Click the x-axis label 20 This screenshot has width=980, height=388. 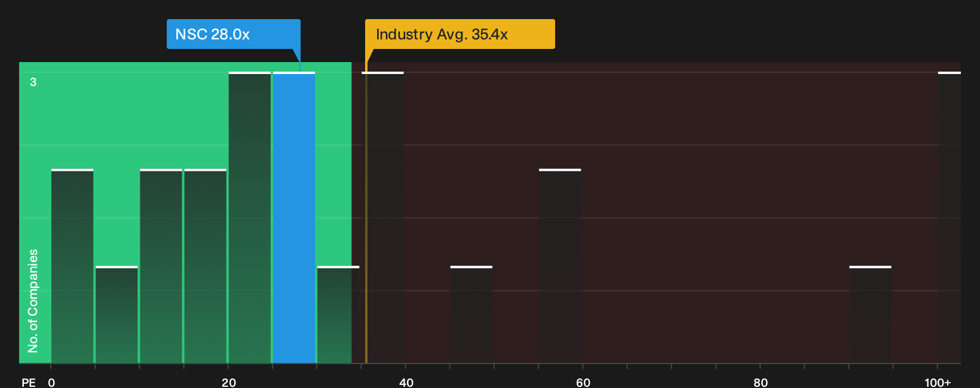pos(229,382)
